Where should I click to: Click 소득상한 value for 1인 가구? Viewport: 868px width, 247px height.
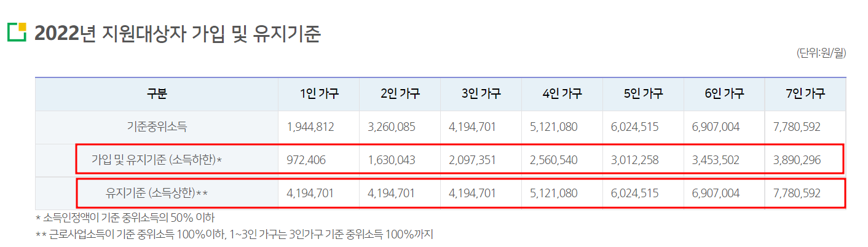point(310,193)
